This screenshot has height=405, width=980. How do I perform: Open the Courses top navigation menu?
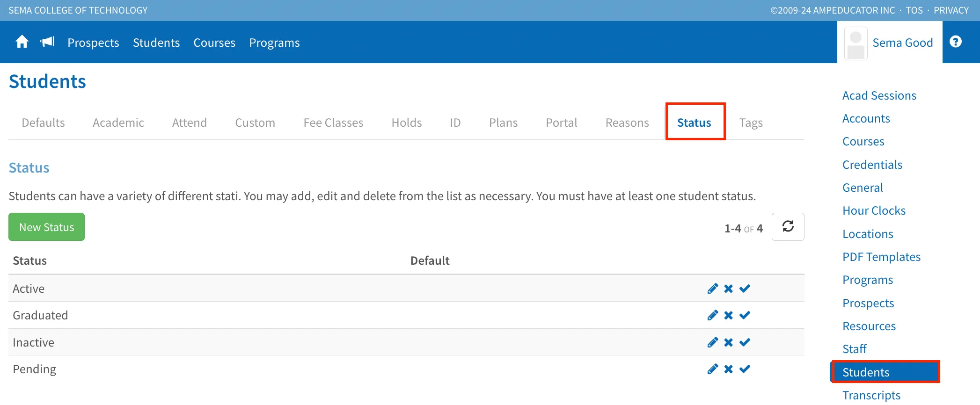(214, 43)
